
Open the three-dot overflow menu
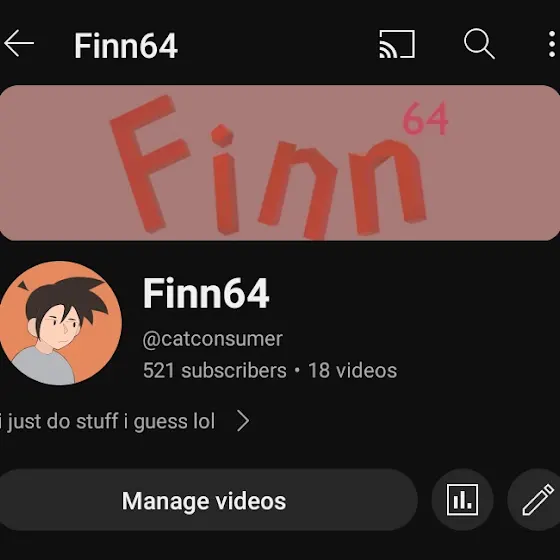(x=552, y=44)
